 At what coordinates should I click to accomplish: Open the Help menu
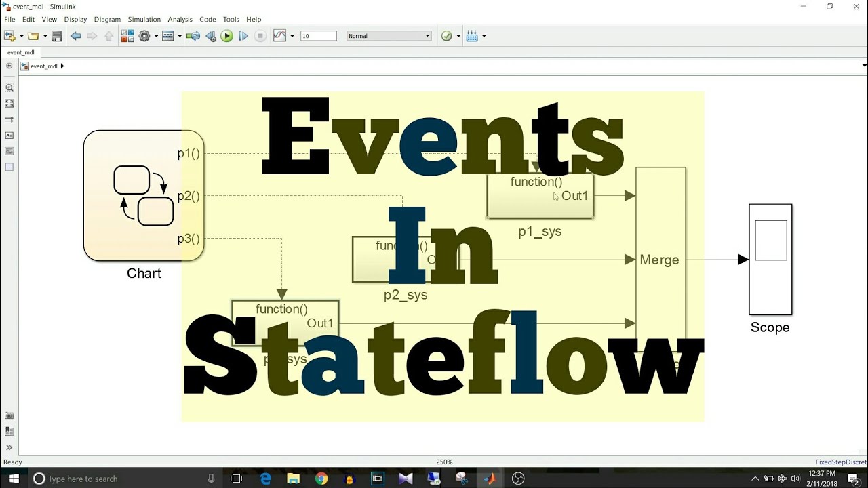254,20
